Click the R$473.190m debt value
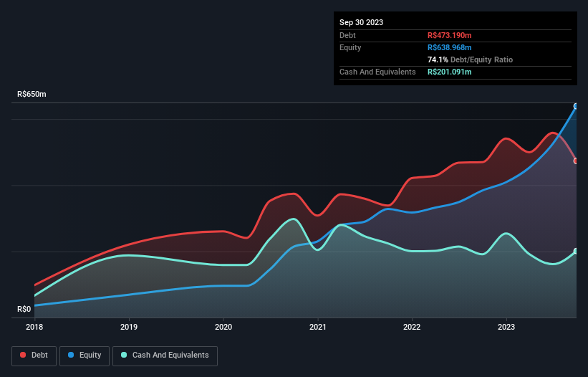588x377 pixels. point(449,35)
